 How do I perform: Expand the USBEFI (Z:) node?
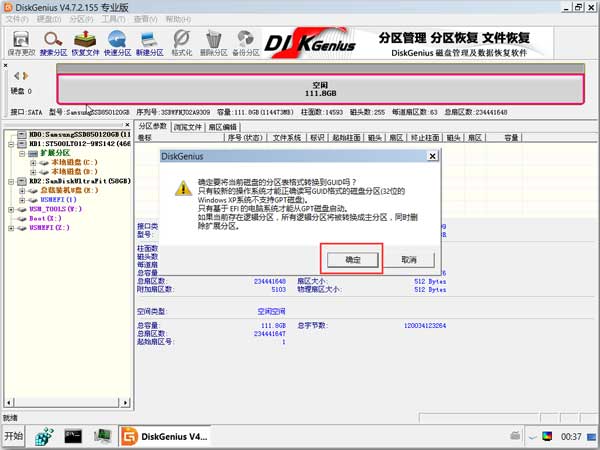pyautogui.click(x=11, y=228)
